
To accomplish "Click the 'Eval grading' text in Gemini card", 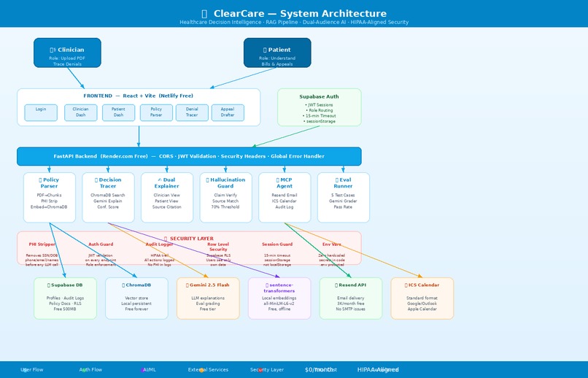I will [x=208, y=304].
